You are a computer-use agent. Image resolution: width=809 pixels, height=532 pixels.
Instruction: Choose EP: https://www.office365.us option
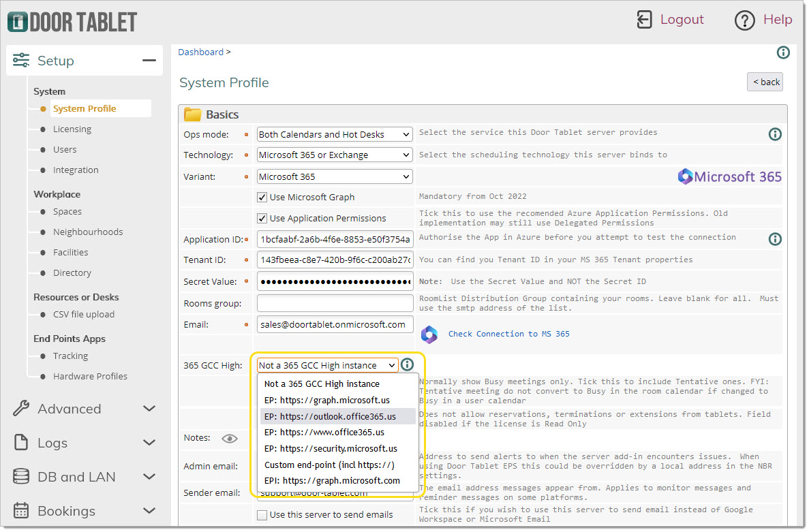tap(337, 432)
